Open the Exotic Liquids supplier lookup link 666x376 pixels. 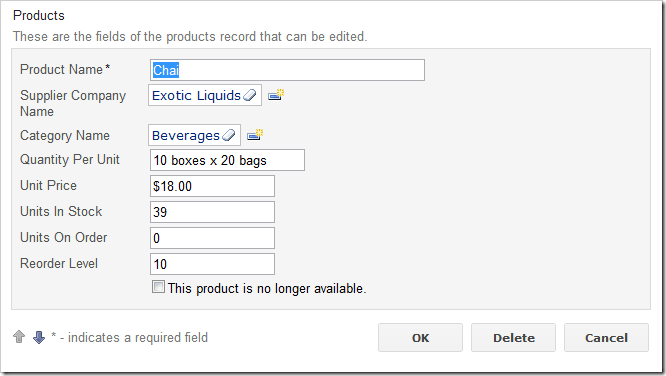(x=196, y=96)
